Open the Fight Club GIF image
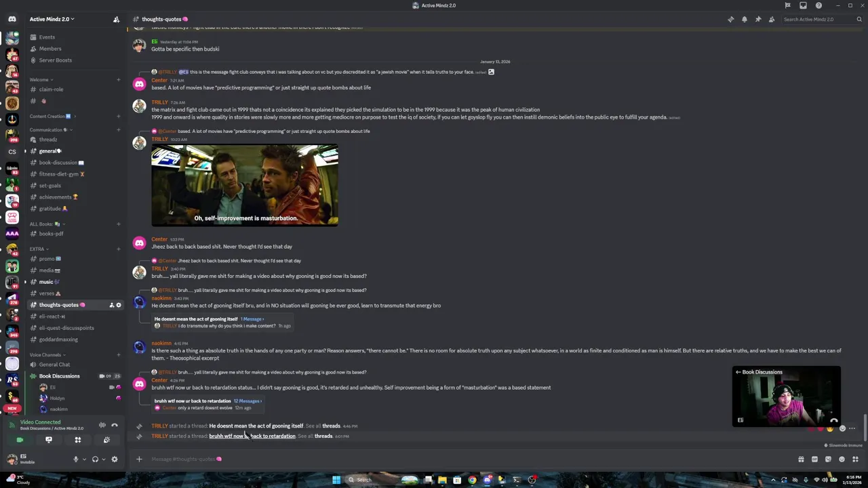 (245, 185)
